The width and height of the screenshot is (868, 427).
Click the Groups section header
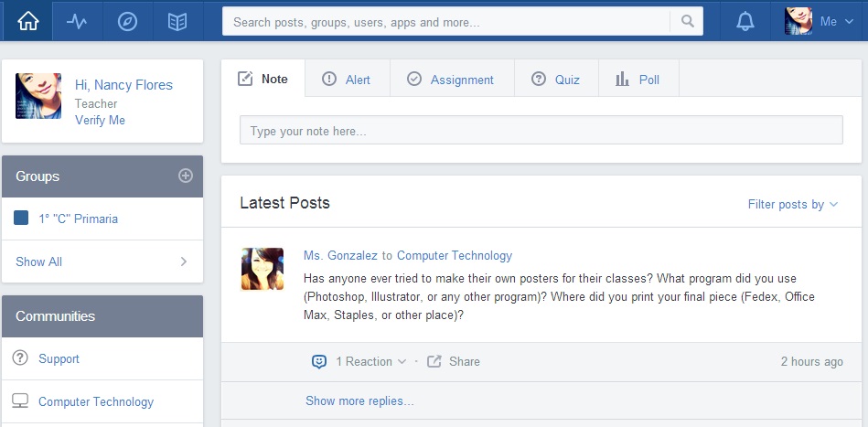click(x=102, y=176)
